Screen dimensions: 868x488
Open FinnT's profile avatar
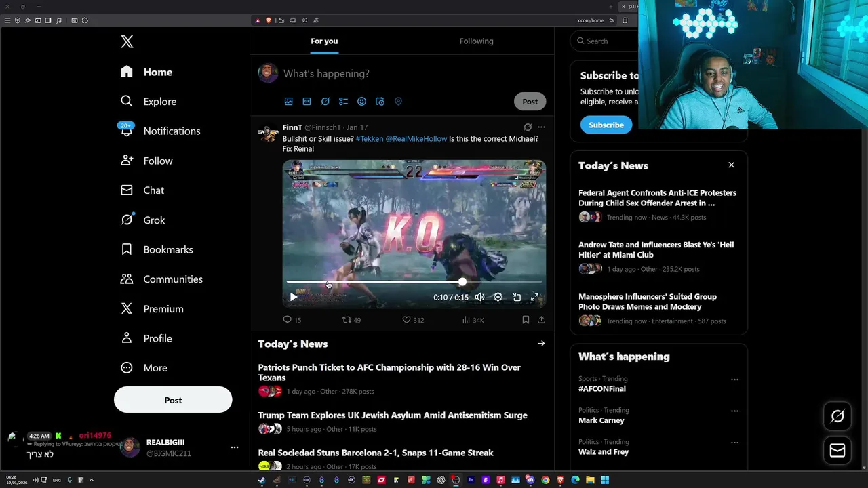pyautogui.click(x=268, y=134)
